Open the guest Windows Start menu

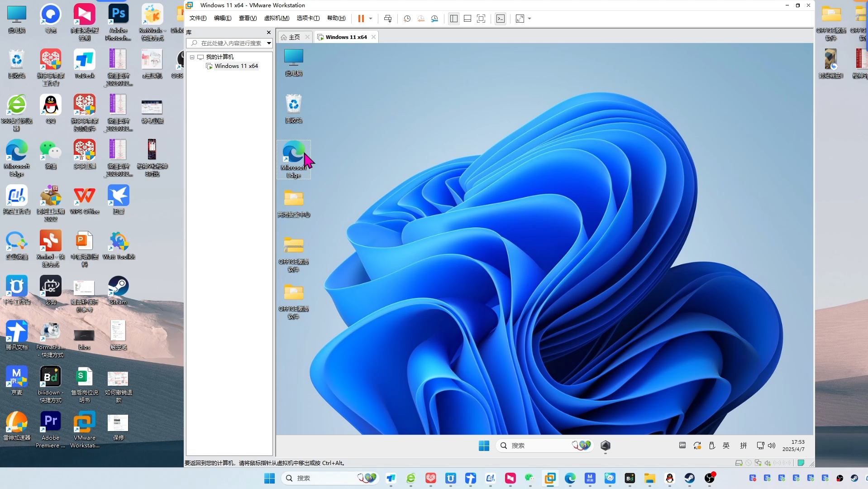click(484, 446)
